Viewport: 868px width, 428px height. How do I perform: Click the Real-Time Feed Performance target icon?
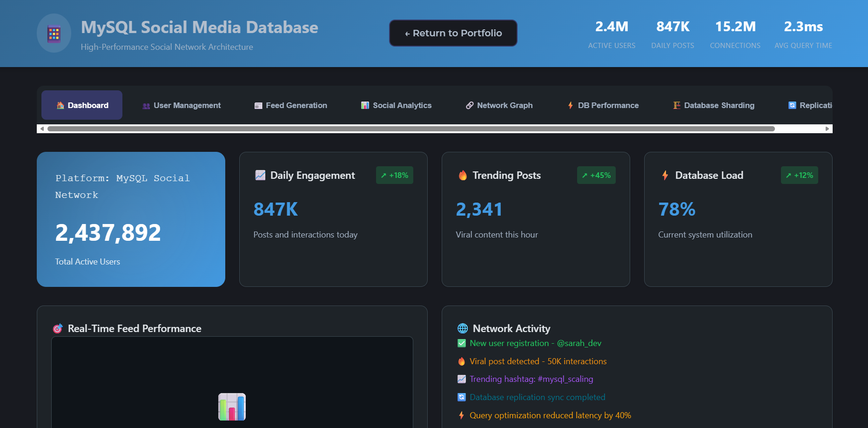pyautogui.click(x=57, y=328)
